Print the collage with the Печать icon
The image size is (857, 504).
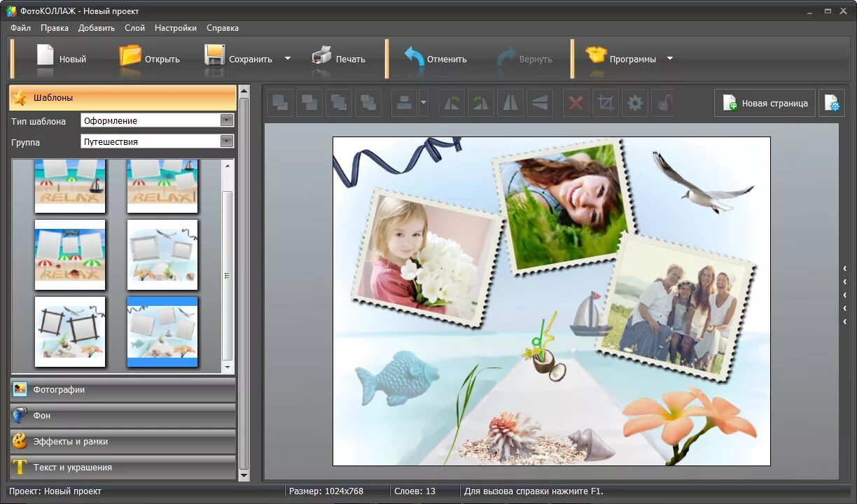coord(321,56)
